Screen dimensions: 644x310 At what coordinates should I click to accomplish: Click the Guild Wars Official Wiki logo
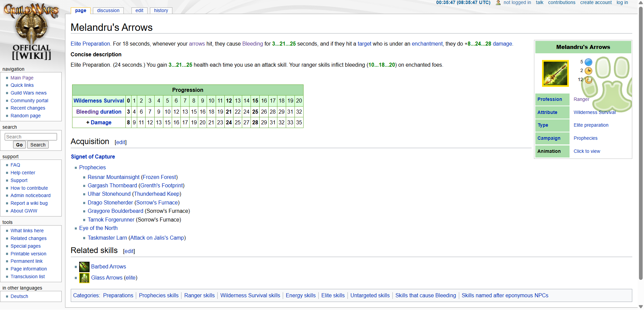tap(31, 32)
